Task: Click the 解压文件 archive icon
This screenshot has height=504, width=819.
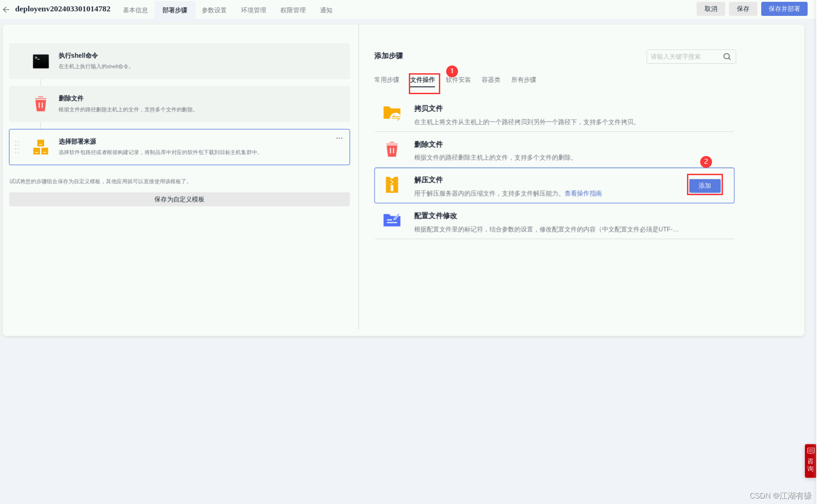Action: [392, 185]
